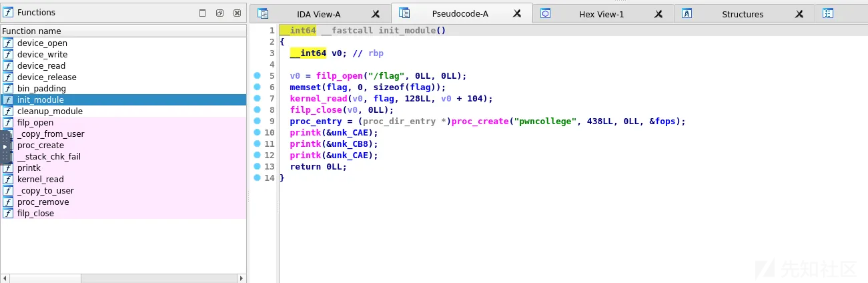The height and width of the screenshot is (283, 868).
Task: Sort by the Function name column header
Action: [123, 31]
